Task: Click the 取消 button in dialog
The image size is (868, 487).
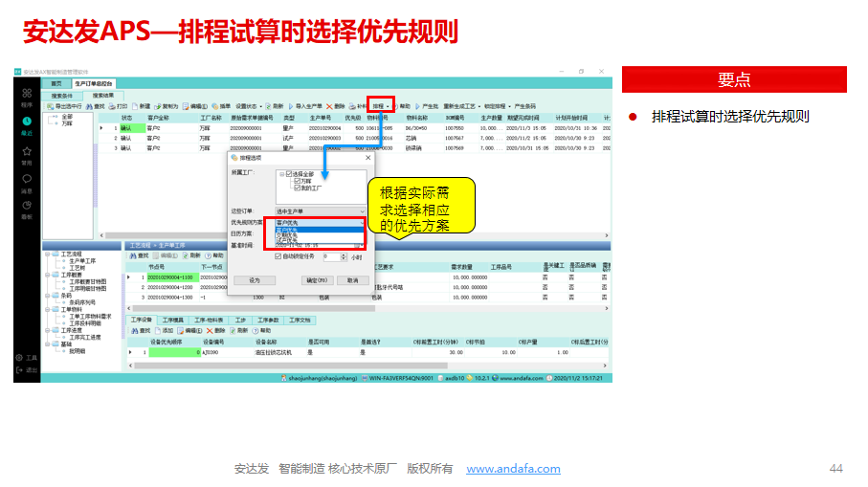Action: coord(352,280)
